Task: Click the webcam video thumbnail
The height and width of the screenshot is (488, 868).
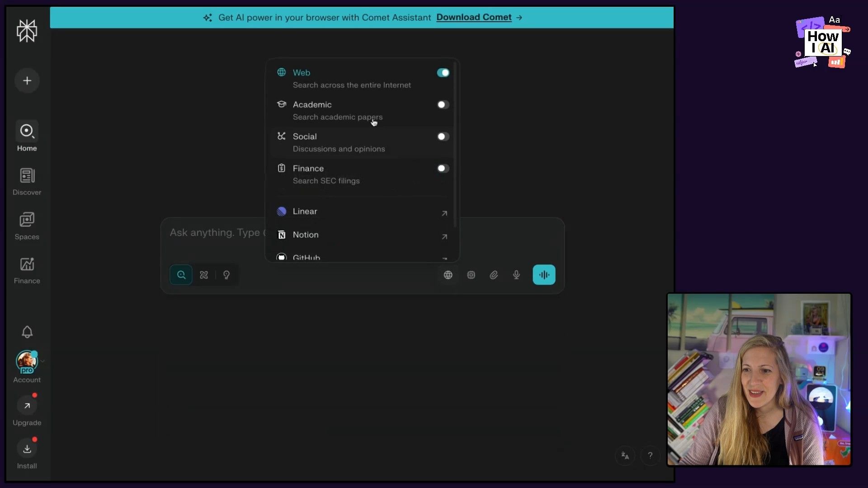Action: tap(759, 380)
